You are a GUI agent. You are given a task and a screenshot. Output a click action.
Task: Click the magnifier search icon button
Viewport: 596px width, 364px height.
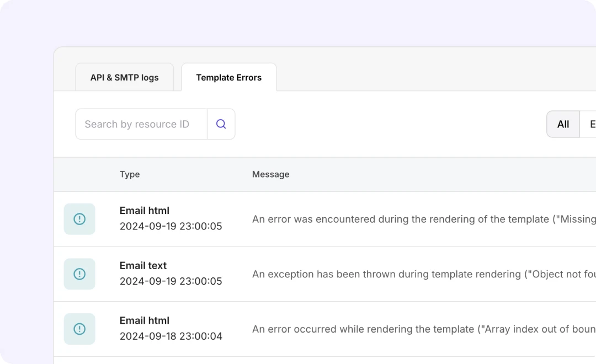pyautogui.click(x=221, y=124)
